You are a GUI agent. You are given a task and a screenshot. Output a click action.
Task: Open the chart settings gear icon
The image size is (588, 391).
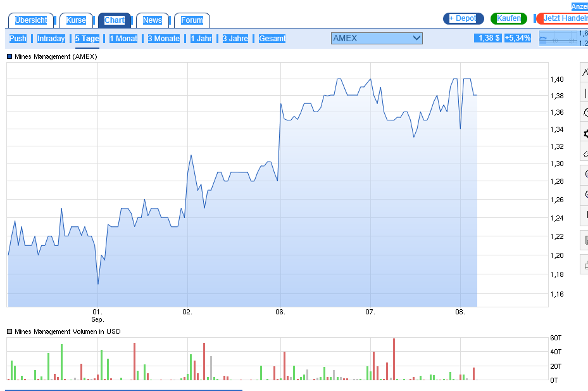pyautogui.click(x=585, y=133)
